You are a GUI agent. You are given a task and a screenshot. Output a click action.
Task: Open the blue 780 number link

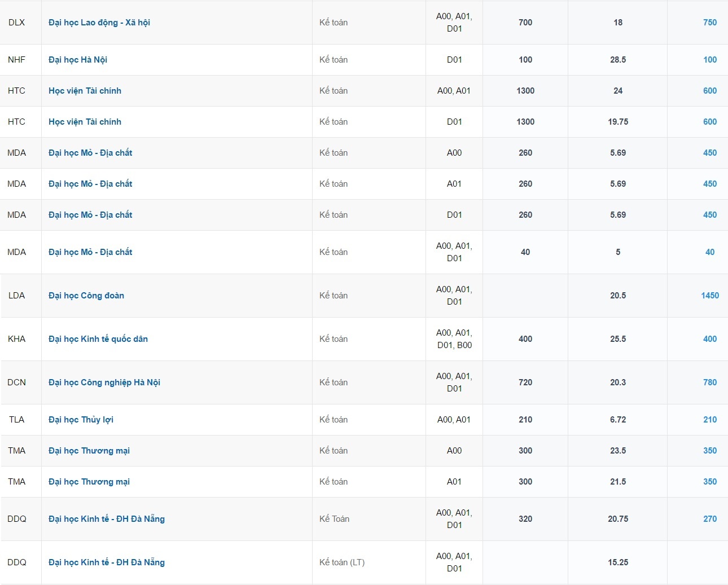coord(709,382)
